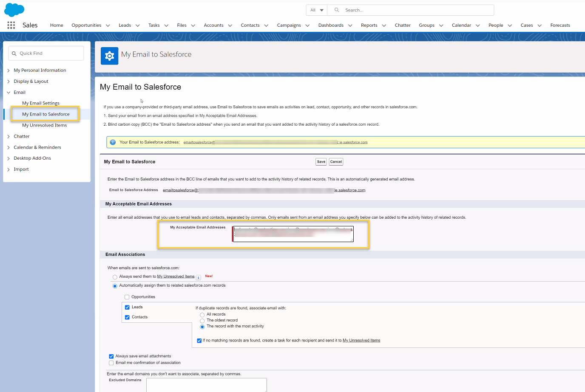Expand Display & Layout section
The image size is (585, 392).
9,82
